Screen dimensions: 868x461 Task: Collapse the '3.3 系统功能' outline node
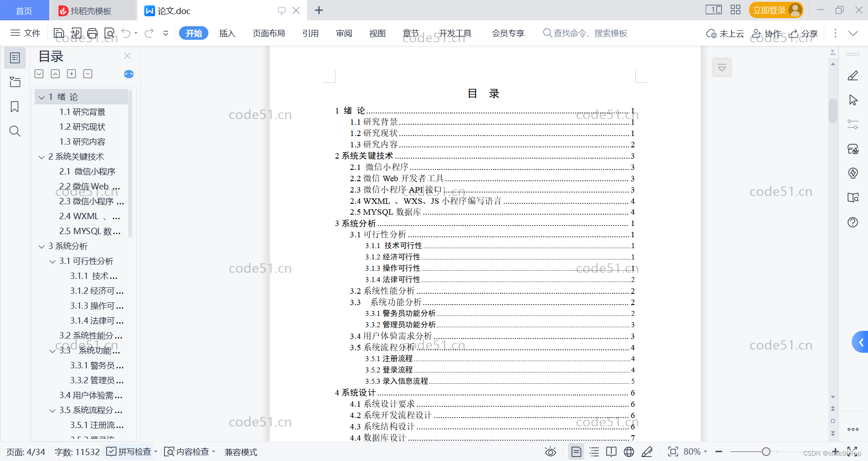52,351
